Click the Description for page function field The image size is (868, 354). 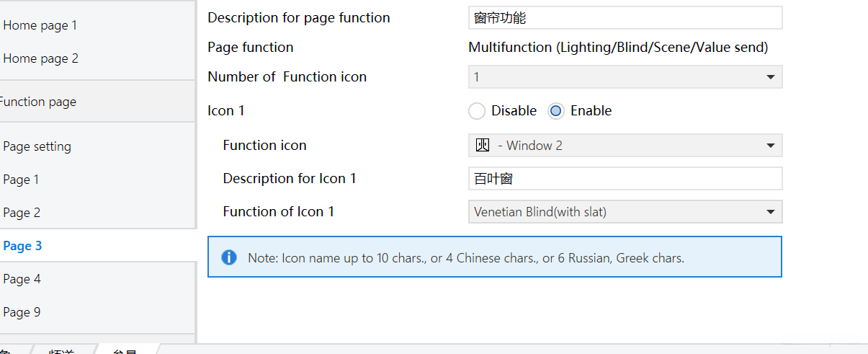point(625,18)
